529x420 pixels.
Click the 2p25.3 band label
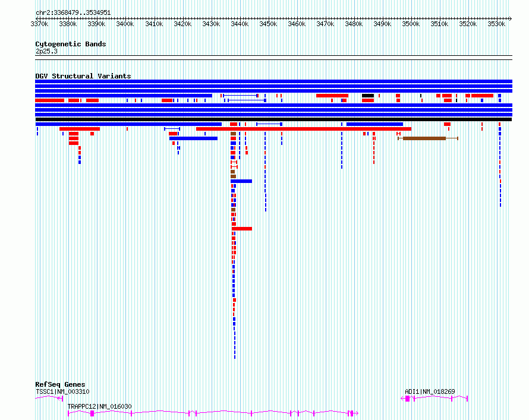coord(46,51)
